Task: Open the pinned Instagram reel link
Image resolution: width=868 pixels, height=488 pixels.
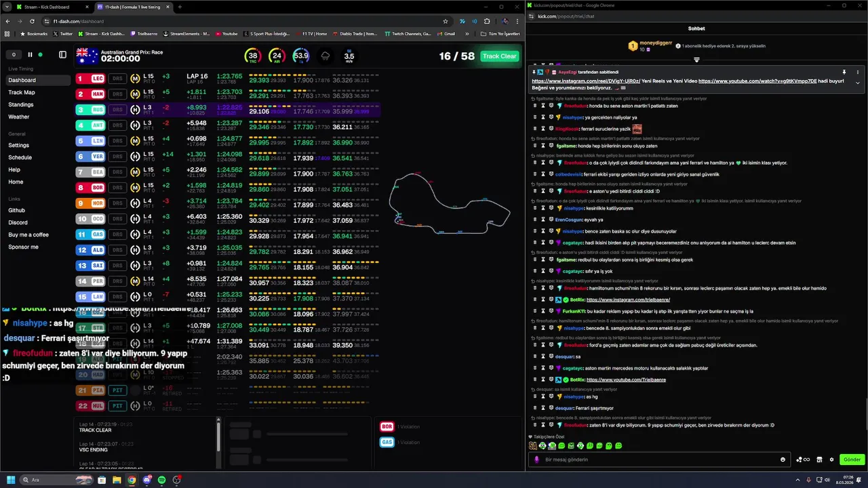Action: pos(586,81)
